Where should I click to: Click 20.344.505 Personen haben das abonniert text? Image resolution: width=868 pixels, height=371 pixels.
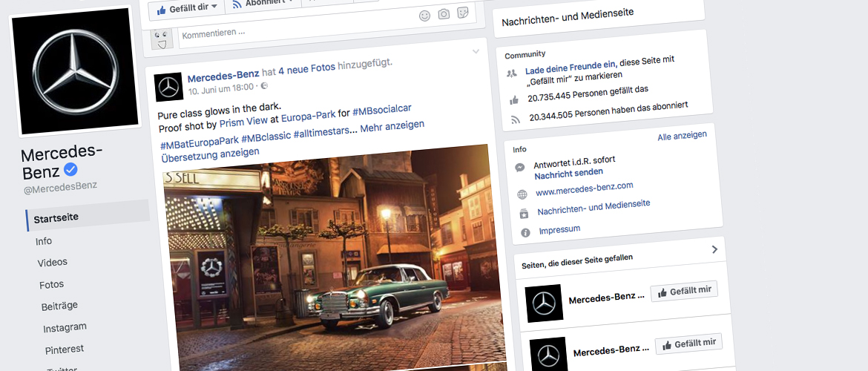pos(608,111)
